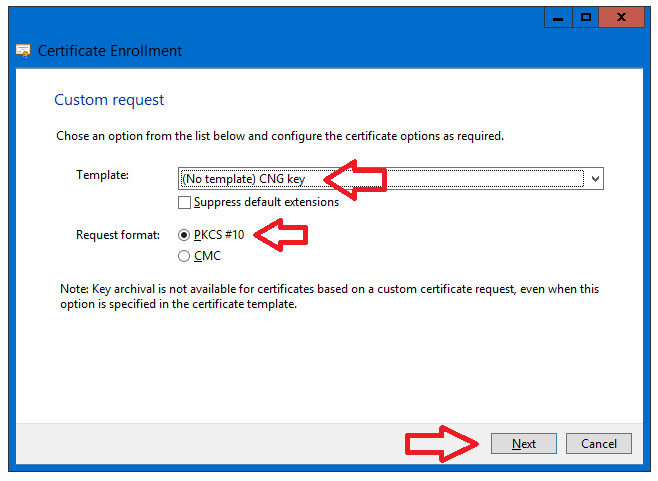The width and height of the screenshot is (658, 481).
Task: Click the Suppress default extensions label
Action: 266,202
